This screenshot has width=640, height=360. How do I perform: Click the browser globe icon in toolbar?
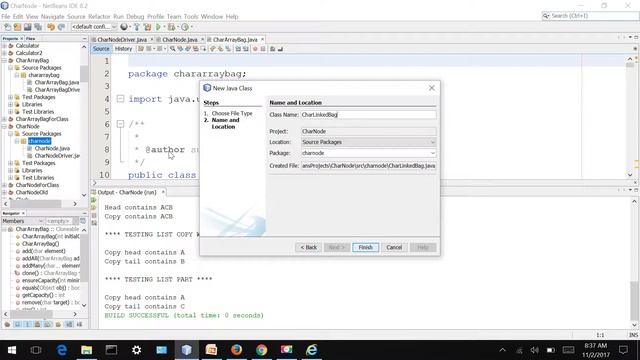(124, 27)
